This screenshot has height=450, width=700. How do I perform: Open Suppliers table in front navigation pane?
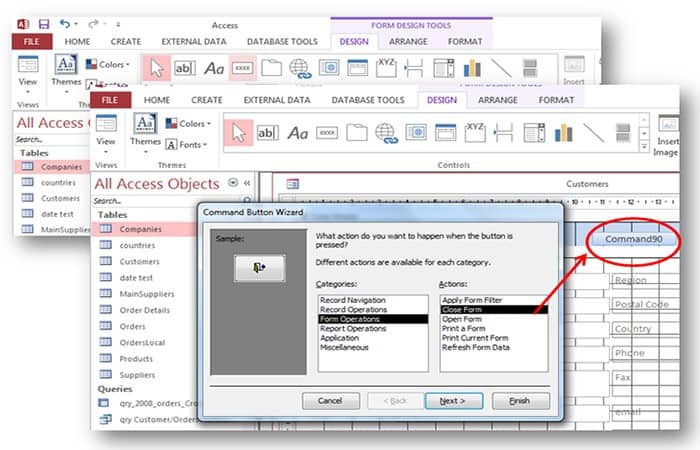(x=137, y=375)
